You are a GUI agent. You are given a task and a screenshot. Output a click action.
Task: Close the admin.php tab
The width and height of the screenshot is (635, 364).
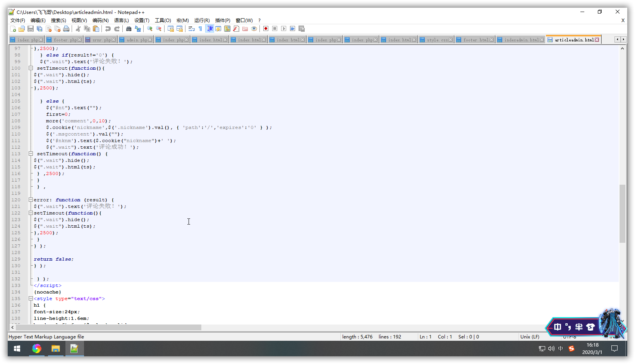(151, 40)
